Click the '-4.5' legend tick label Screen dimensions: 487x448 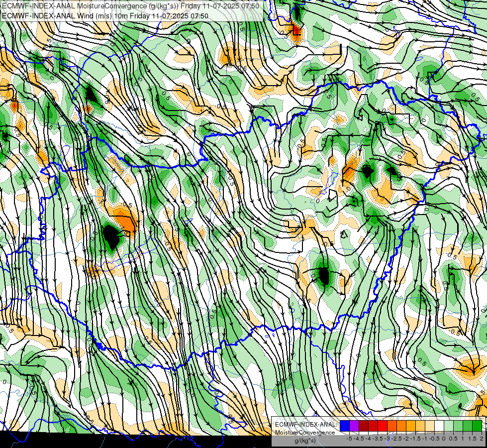(x=359, y=439)
